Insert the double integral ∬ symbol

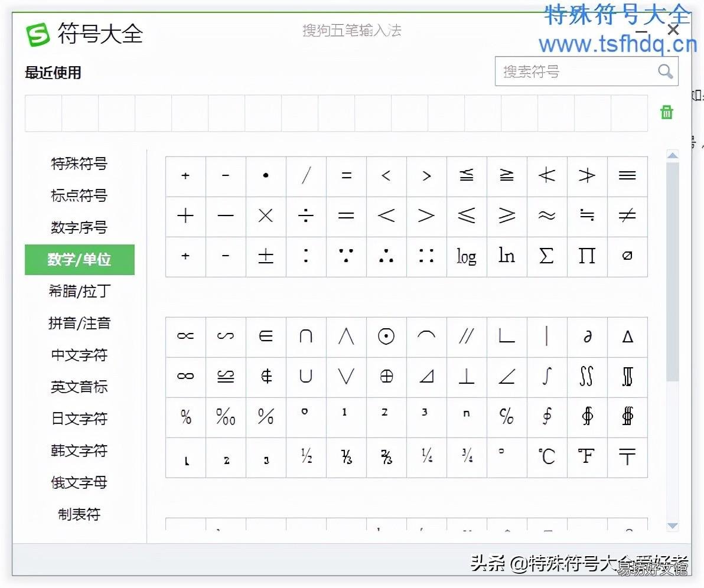click(587, 377)
